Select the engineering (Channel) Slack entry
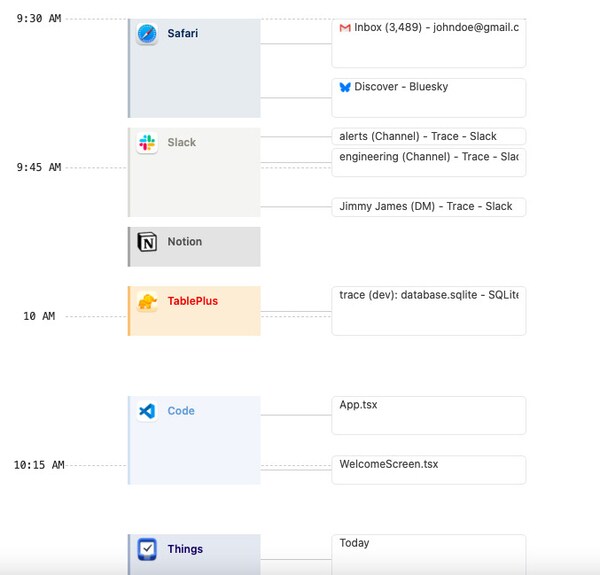Screen dimensions: 600x575 tap(428, 161)
